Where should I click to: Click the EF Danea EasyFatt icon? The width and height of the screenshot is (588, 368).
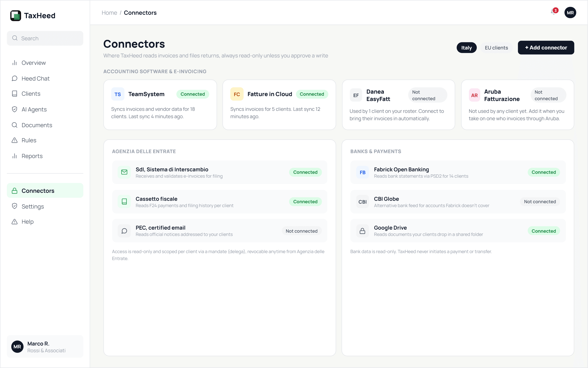tap(356, 95)
